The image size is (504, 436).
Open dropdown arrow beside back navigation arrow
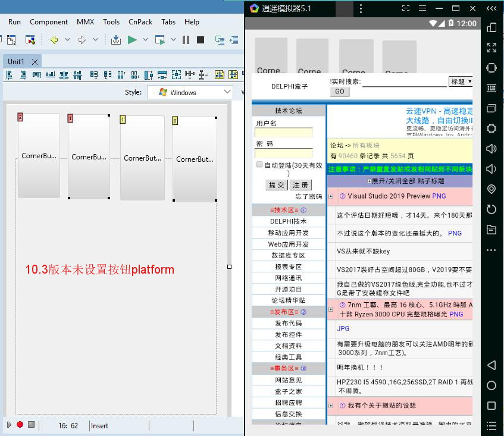pos(67,39)
